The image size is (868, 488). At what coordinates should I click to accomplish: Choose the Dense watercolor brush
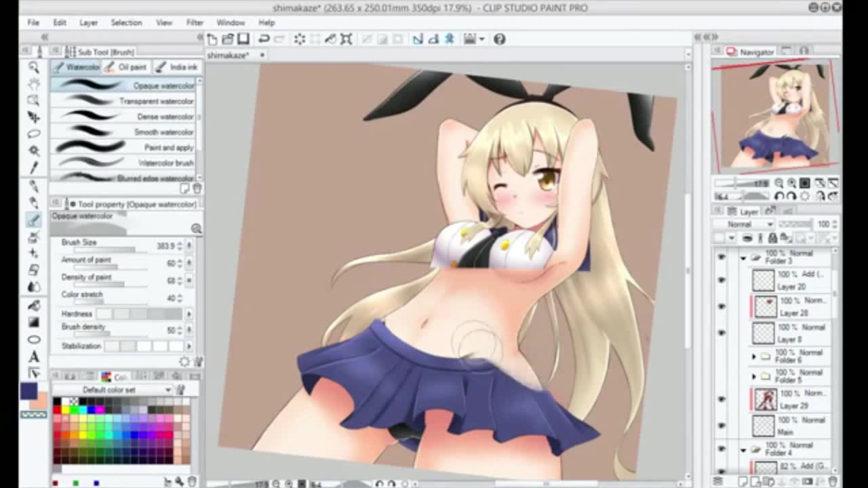click(x=123, y=117)
